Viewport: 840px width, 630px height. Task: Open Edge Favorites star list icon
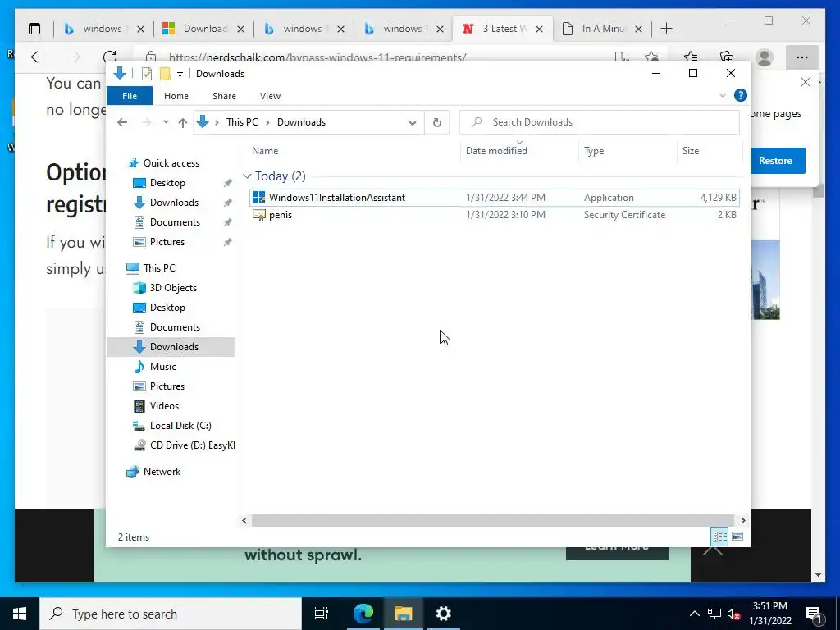tap(691, 57)
